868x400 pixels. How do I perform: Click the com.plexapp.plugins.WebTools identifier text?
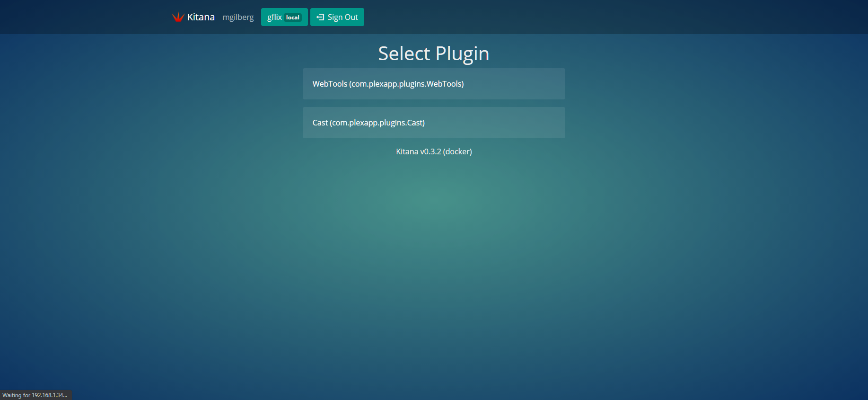coord(406,84)
